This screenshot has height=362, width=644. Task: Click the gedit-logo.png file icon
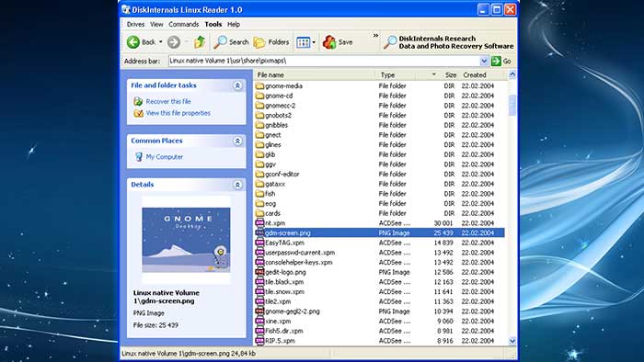(259, 272)
